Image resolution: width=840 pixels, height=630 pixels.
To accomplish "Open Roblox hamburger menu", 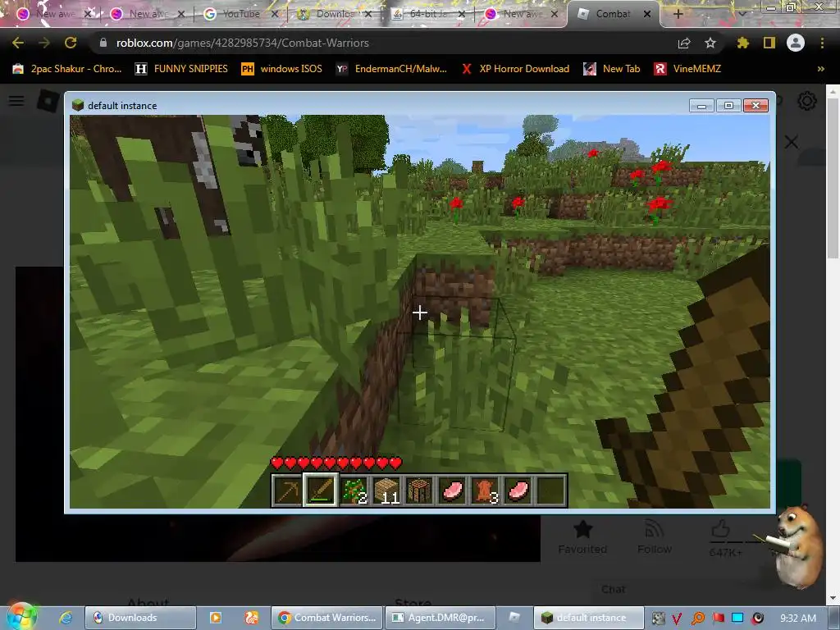I will coord(16,101).
